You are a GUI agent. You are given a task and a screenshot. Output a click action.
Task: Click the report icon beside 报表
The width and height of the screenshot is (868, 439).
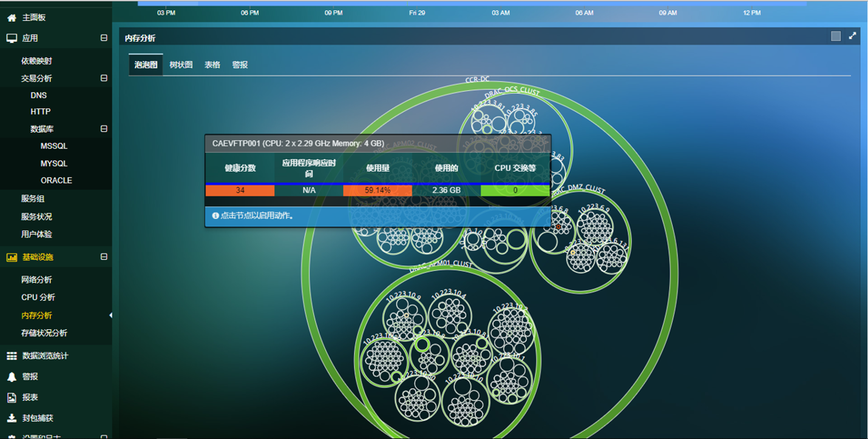12,397
